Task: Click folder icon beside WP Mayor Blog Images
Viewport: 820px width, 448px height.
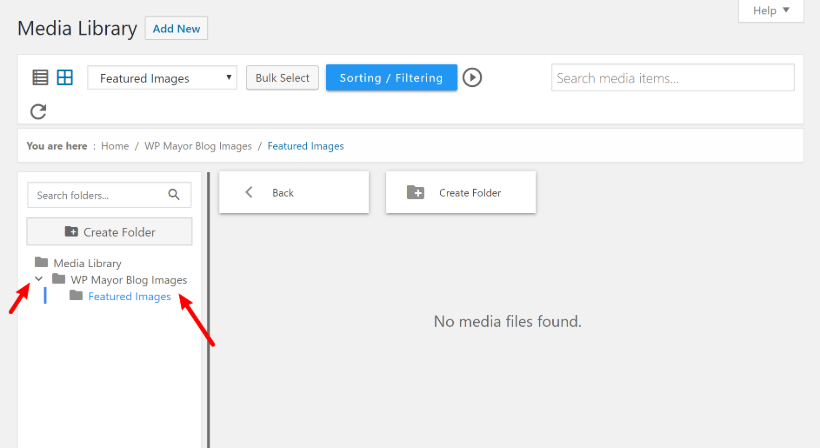Action: (59, 279)
